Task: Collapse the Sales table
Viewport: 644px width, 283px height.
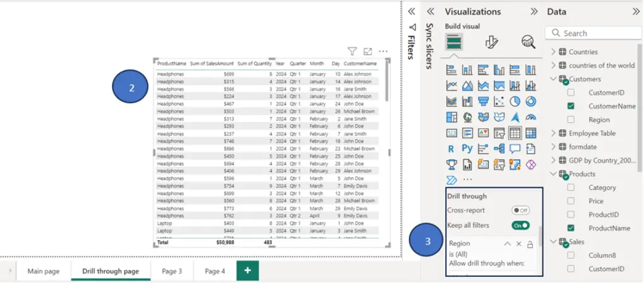Action: point(553,241)
